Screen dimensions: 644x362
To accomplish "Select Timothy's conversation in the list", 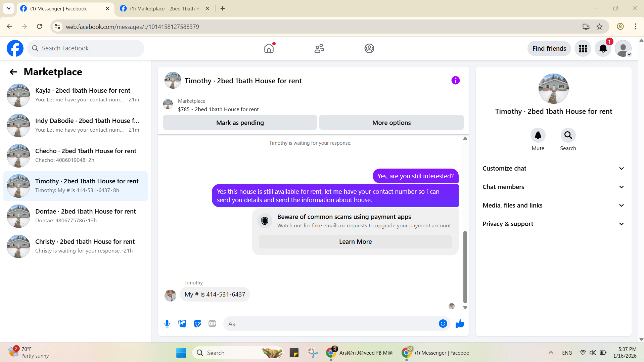I will tap(76, 186).
